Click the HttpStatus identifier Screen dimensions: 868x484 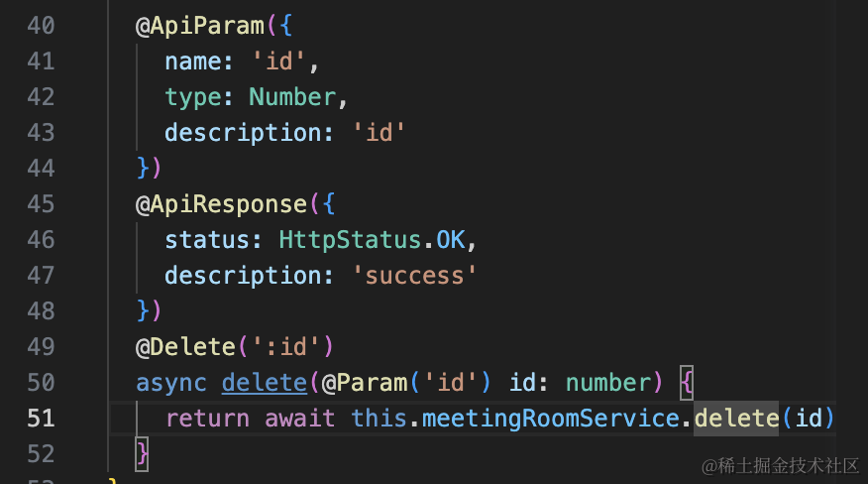335,240
